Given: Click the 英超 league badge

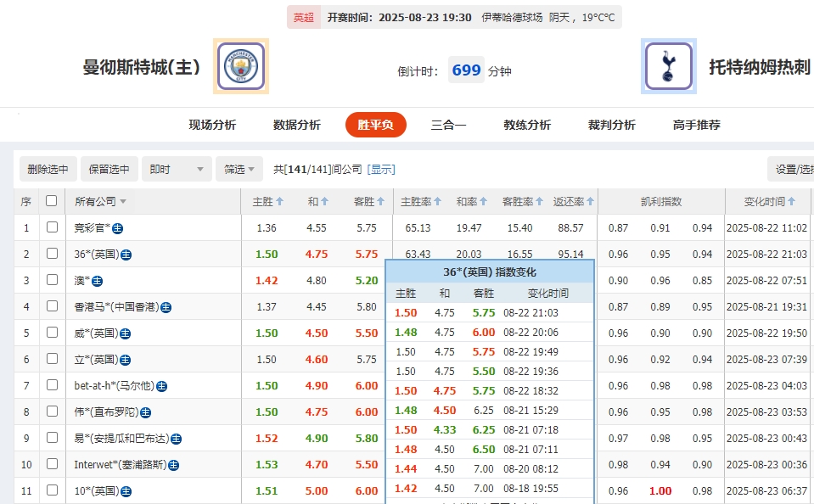Looking at the screenshot, I should pyautogui.click(x=303, y=17).
